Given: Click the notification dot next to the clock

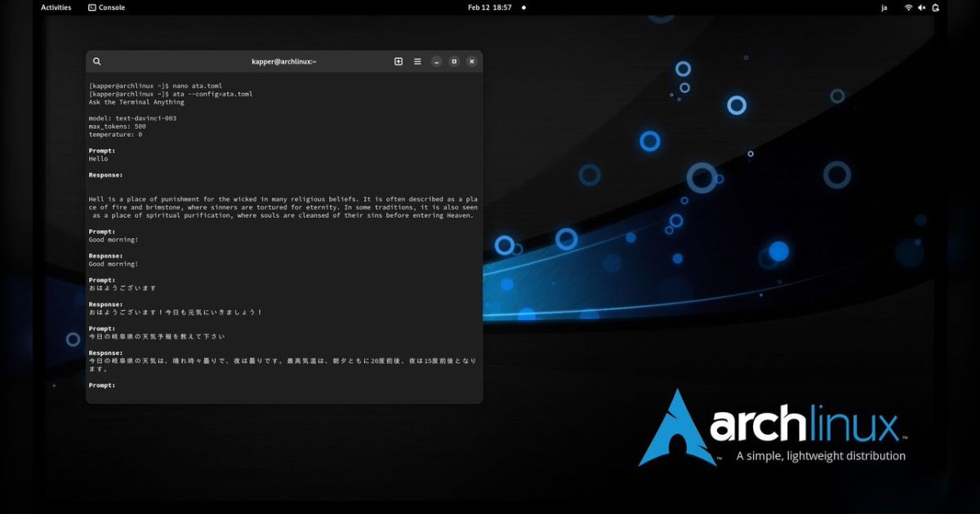Looking at the screenshot, I should point(523,7).
